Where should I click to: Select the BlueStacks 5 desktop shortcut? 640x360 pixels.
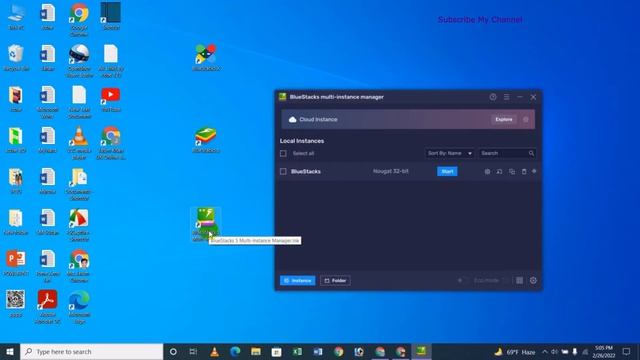coord(206,140)
